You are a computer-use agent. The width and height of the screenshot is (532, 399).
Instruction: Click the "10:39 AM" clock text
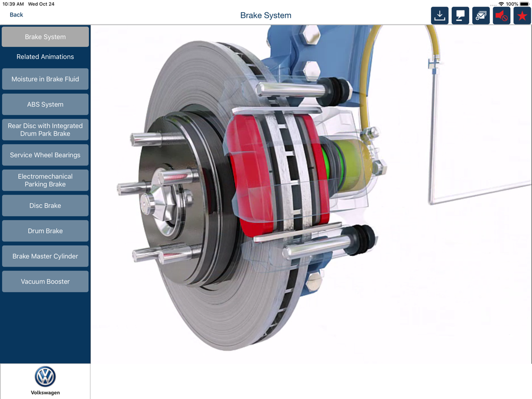[13, 4]
